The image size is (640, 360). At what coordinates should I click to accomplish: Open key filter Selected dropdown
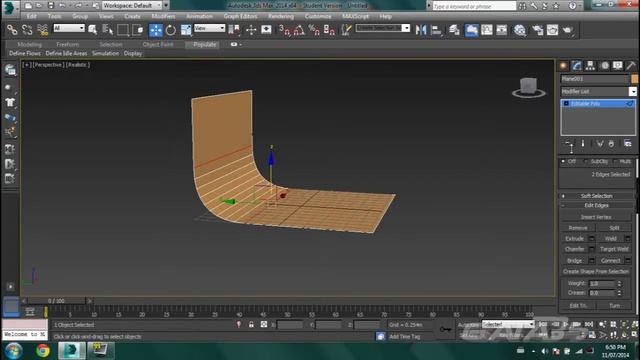(508, 324)
